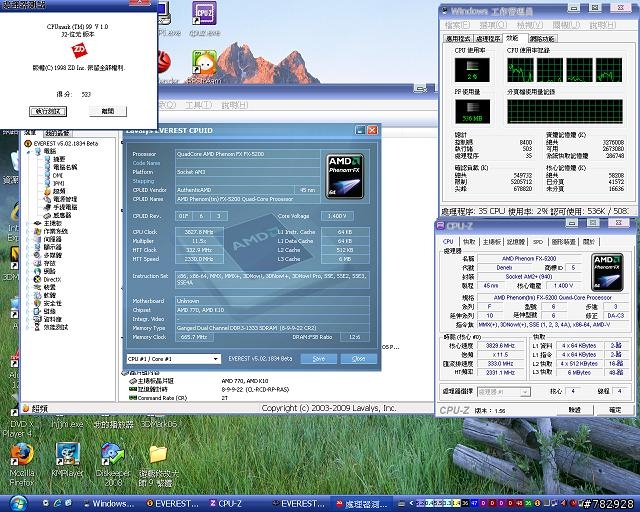640x512 pixels.
Task: Open the 檔案(F) menu in Task Manager
Action: pos(458,25)
